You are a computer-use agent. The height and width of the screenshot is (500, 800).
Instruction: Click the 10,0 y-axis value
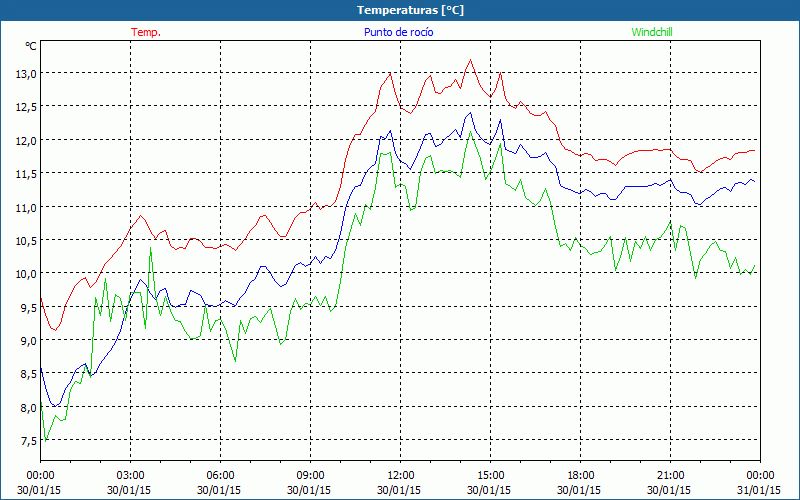point(26,274)
